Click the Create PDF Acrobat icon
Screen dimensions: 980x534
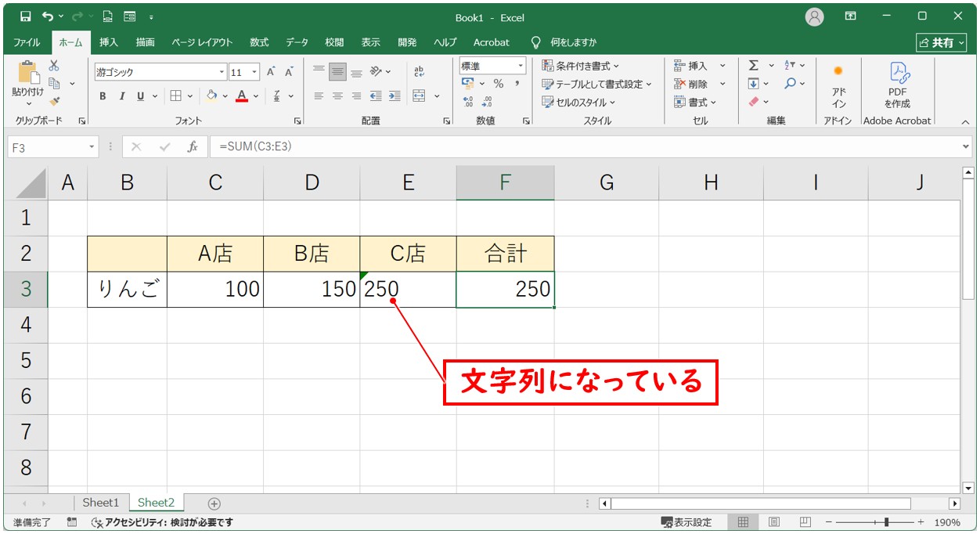point(897,85)
